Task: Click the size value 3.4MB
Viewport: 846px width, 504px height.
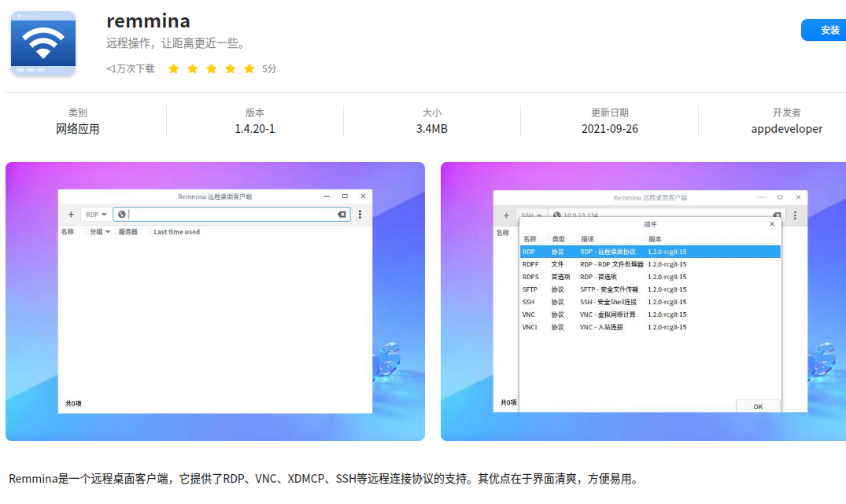Action: tap(431, 129)
